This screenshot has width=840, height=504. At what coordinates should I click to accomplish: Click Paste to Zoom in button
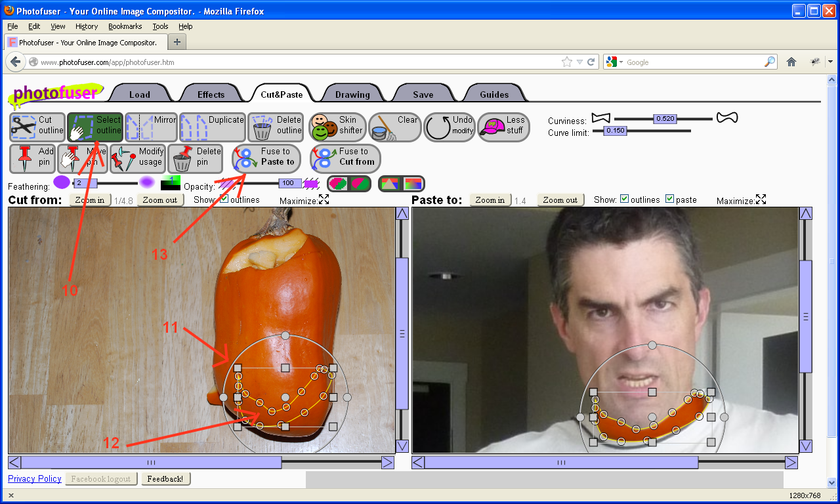pos(490,200)
